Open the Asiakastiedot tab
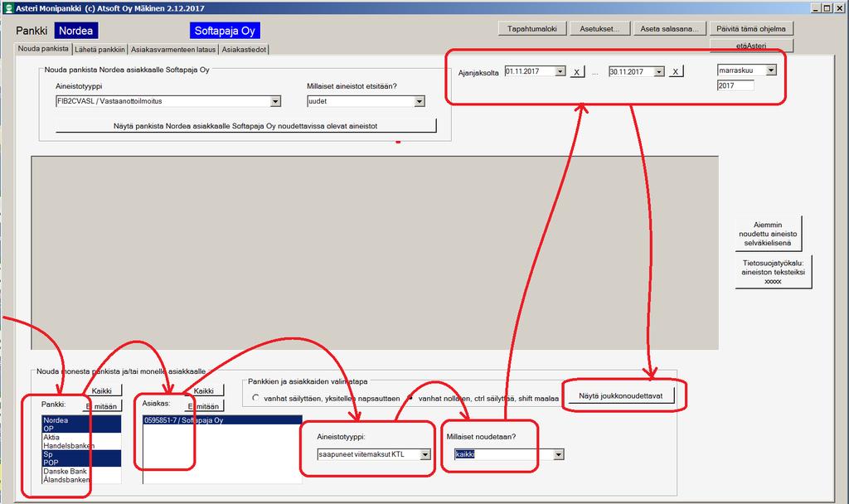Screen dimensions: 849x504 click(x=244, y=49)
